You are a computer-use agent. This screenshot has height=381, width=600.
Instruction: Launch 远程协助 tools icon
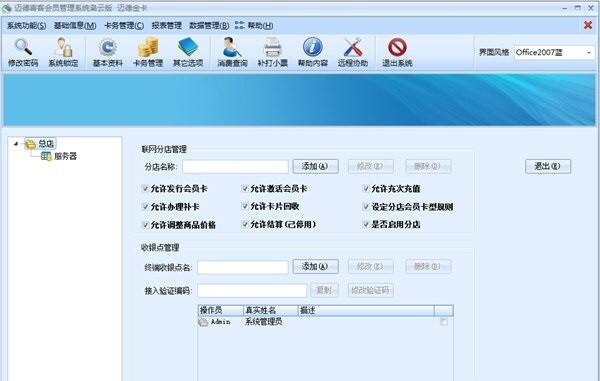(353, 52)
